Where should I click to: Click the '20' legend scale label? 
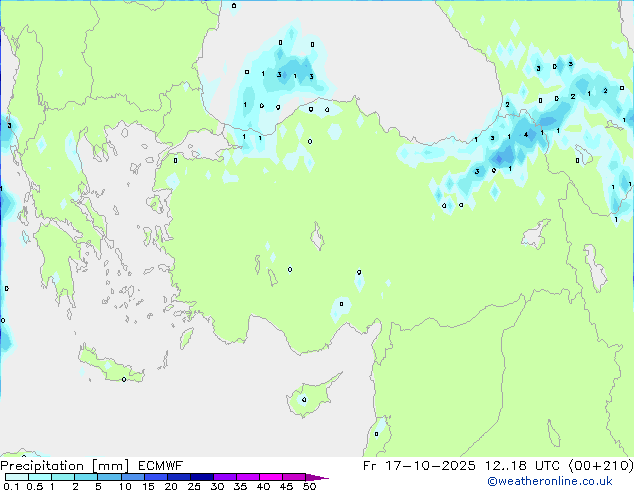(171, 486)
